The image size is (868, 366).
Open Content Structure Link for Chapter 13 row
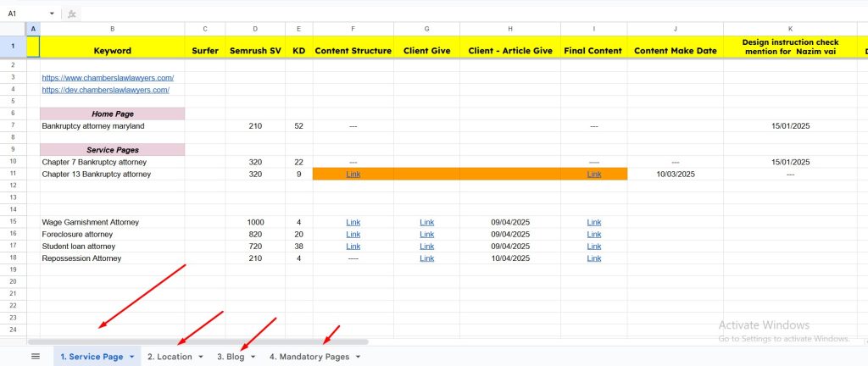353,175
